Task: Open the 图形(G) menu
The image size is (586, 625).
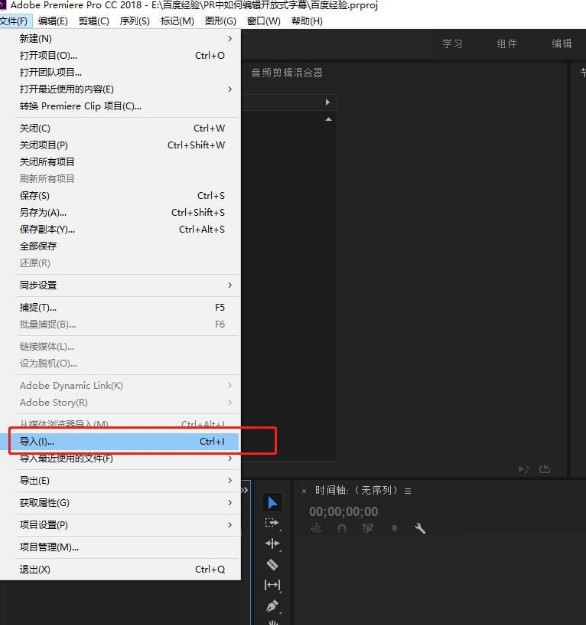Action: coord(221,21)
